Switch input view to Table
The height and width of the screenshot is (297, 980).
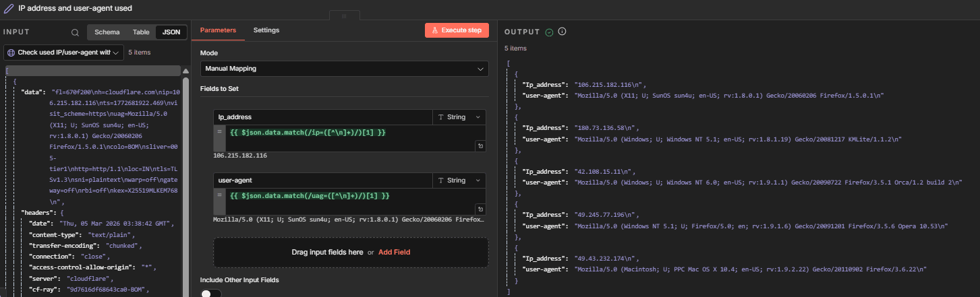pyautogui.click(x=141, y=32)
